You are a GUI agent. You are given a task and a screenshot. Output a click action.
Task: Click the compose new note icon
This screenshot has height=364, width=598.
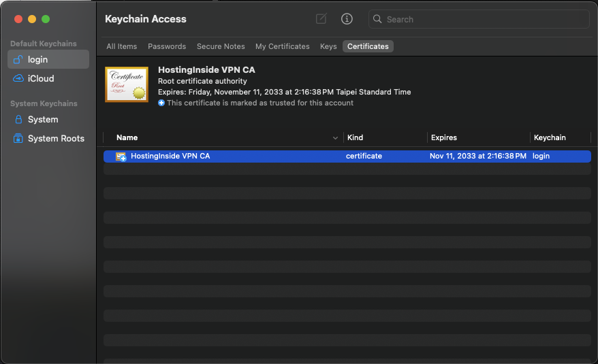321,18
